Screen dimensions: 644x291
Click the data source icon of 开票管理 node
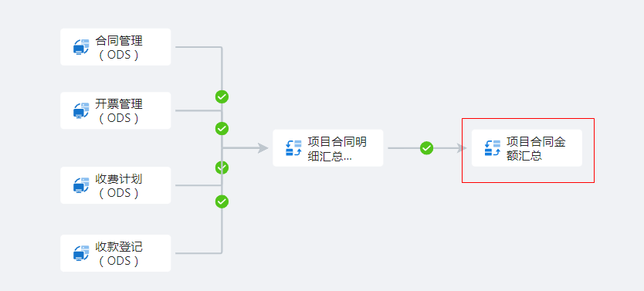point(81,110)
